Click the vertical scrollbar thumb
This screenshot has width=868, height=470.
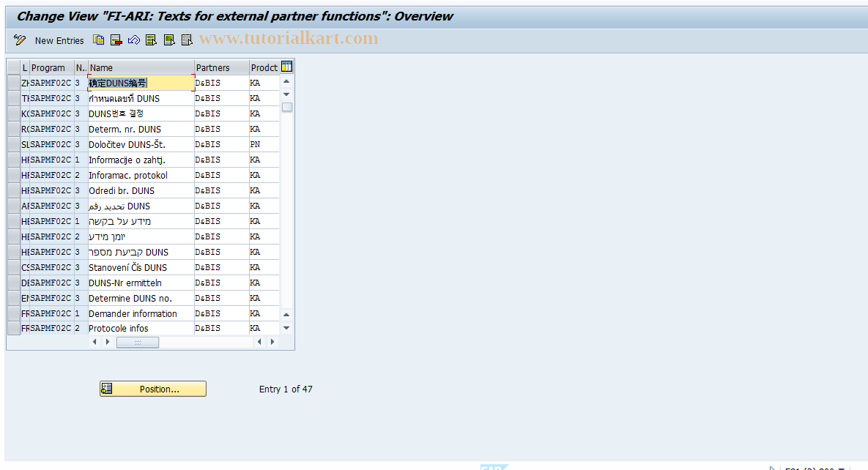pos(286,108)
